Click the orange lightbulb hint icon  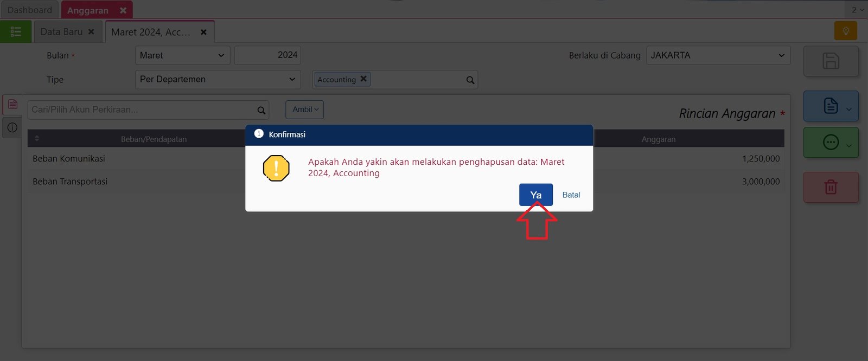(845, 31)
